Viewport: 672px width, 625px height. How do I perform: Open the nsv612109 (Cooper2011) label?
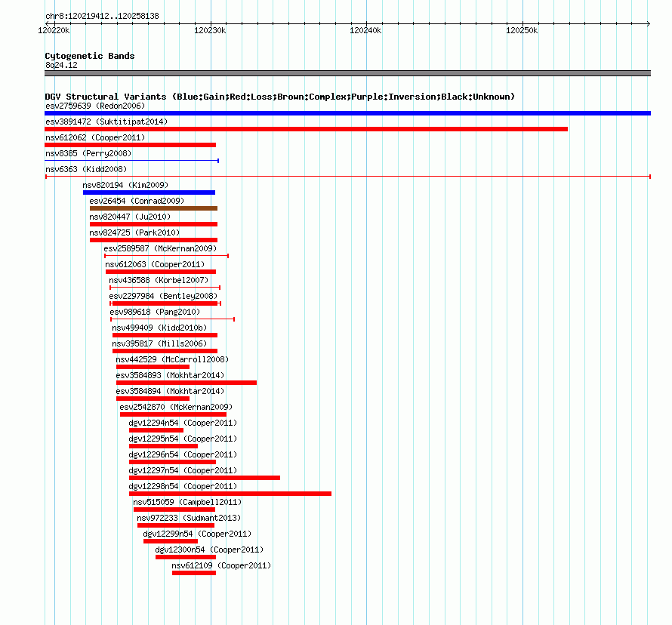point(221,565)
